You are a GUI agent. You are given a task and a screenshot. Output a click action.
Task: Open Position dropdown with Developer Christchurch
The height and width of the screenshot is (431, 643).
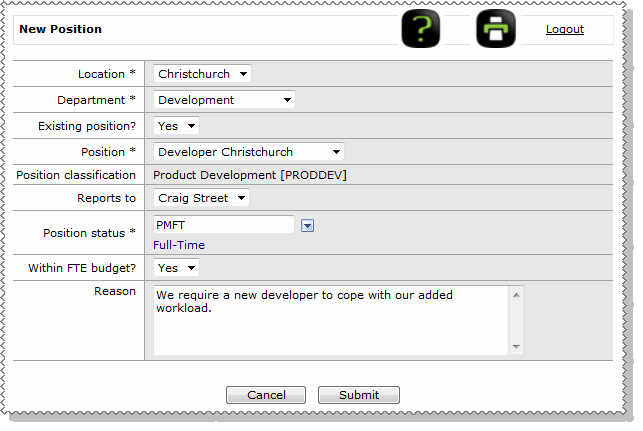[x=249, y=152]
